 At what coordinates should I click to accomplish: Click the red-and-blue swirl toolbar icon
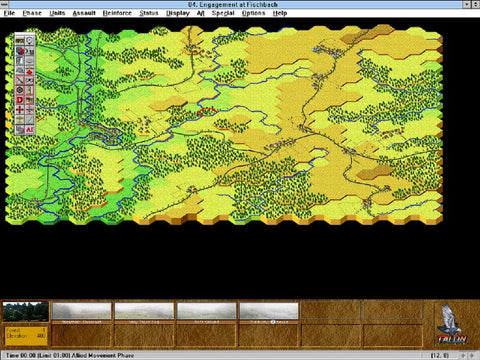[20, 51]
